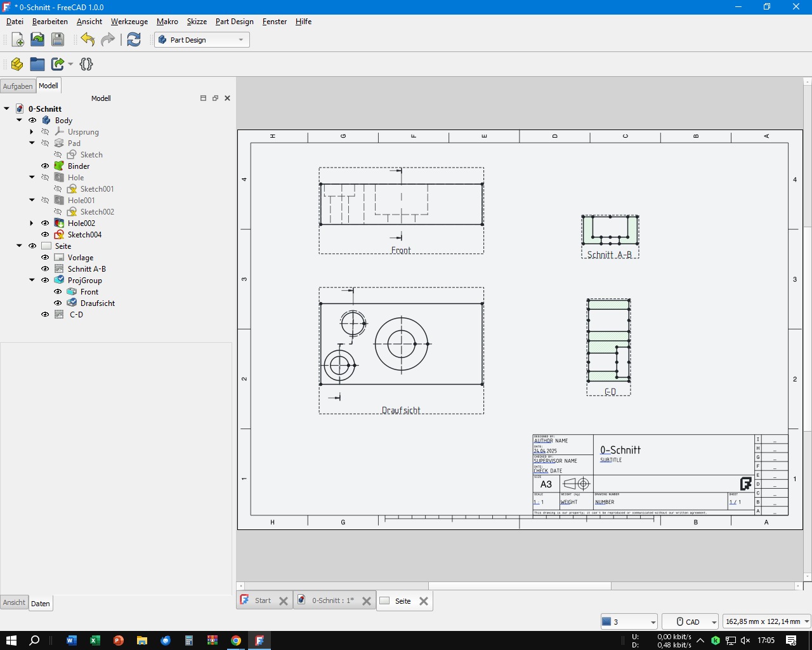
Task: Expand the Ursprung tree node
Action: click(32, 131)
